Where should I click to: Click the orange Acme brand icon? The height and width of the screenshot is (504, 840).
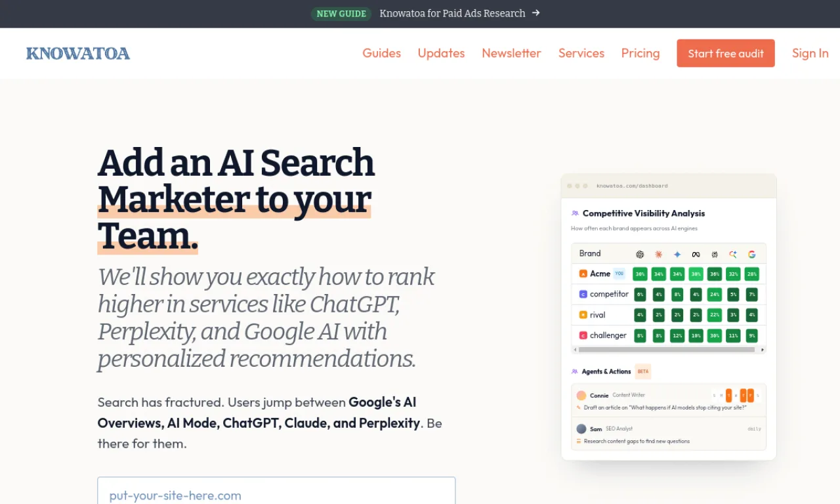point(583,274)
